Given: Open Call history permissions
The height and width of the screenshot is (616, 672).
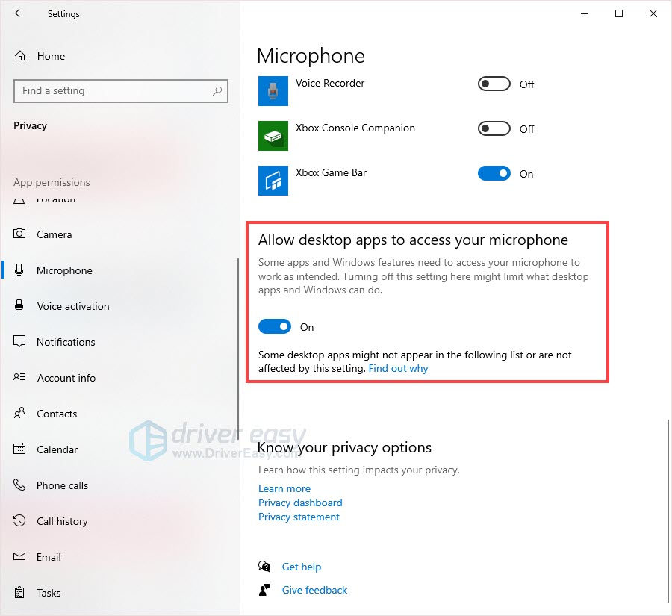Looking at the screenshot, I should pyautogui.click(x=62, y=521).
